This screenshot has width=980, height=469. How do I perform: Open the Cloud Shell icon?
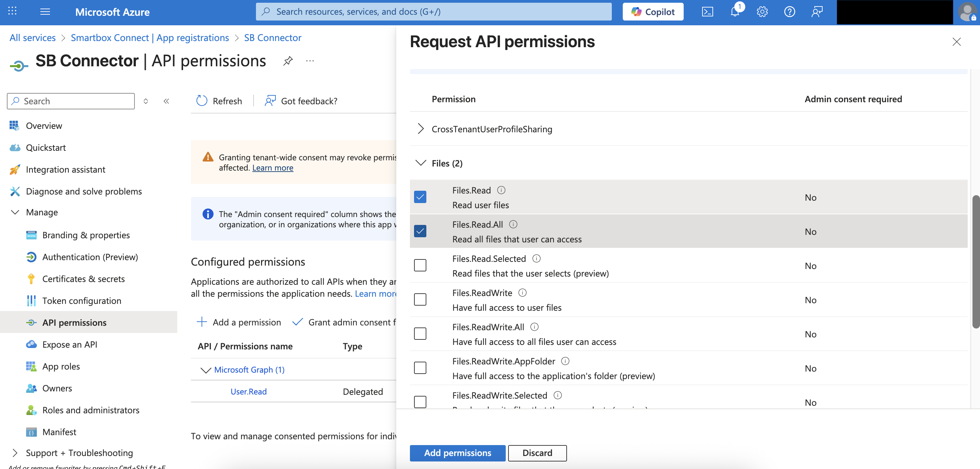coord(707,12)
